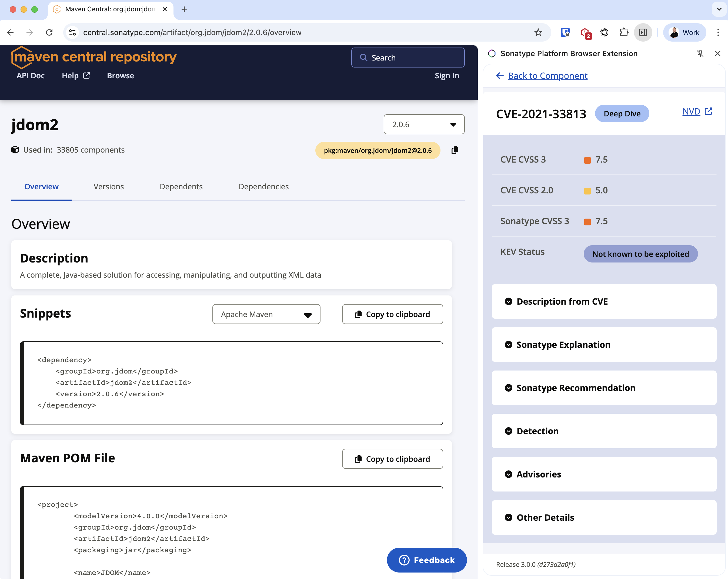
Task: Bookmark this page with the star icon
Action: [x=538, y=32]
